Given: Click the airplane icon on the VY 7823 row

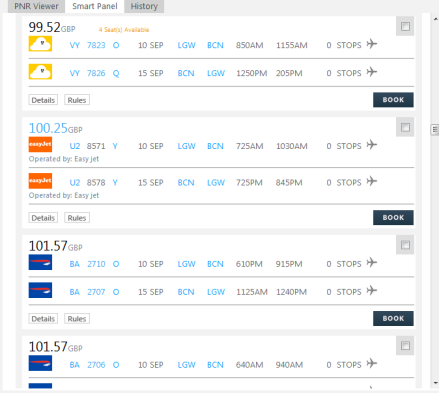Looking at the screenshot, I should click(x=372, y=44).
